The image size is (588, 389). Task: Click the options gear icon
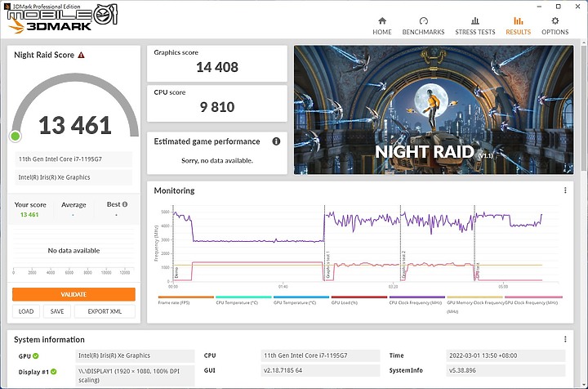click(555, 20)
